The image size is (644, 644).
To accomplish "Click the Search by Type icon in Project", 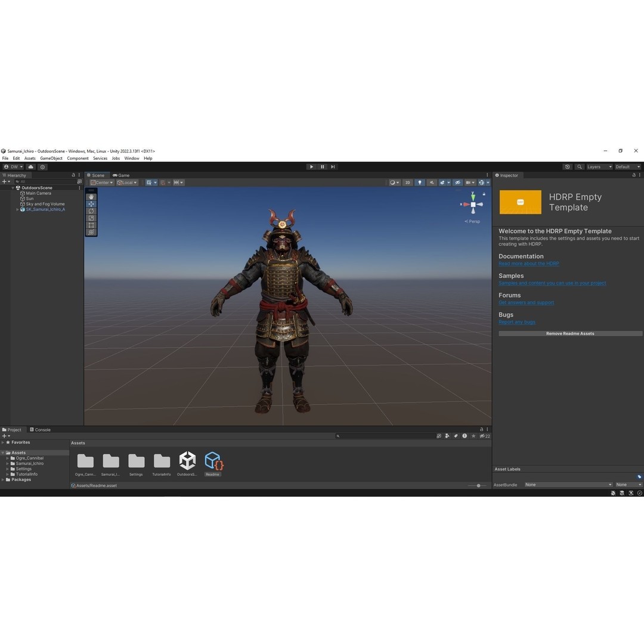I will (447, 436).
